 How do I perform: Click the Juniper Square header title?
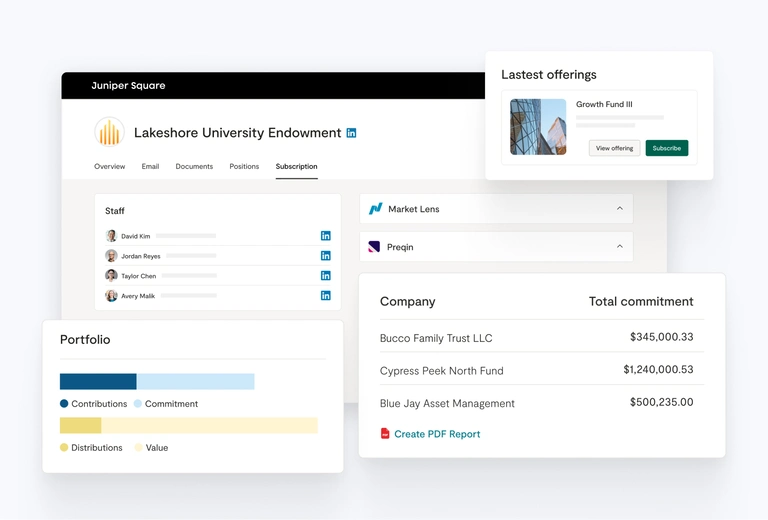pos(128,86)
